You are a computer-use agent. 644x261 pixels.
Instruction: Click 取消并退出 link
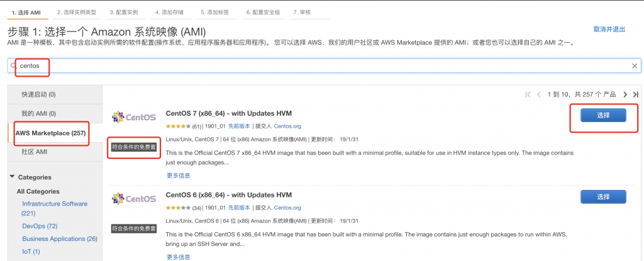(609, 29)
